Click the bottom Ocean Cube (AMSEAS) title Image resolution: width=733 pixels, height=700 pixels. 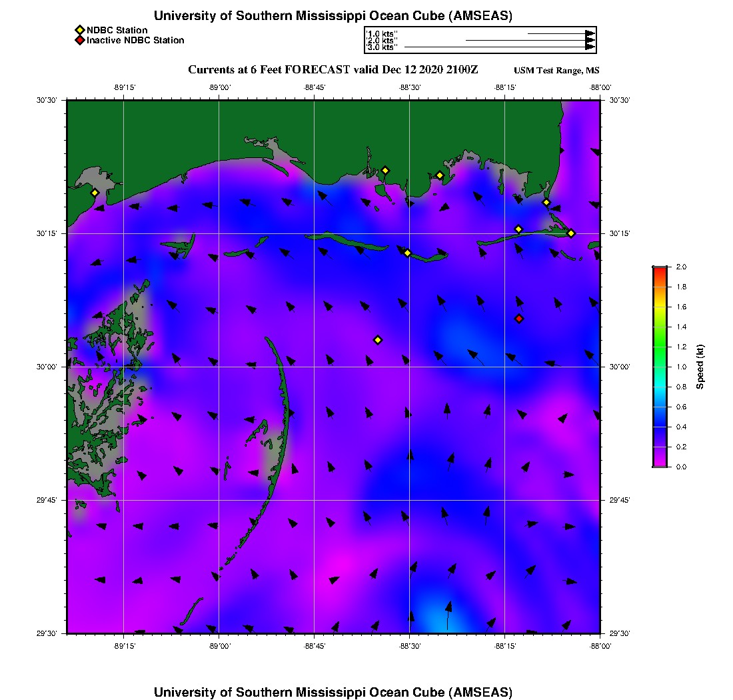[333, 692]
